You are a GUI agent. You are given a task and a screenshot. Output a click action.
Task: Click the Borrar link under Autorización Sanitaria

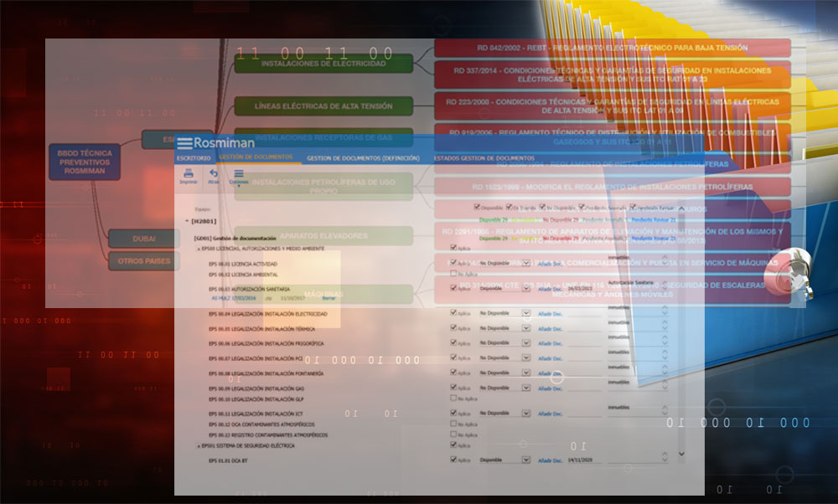(328, 298)
